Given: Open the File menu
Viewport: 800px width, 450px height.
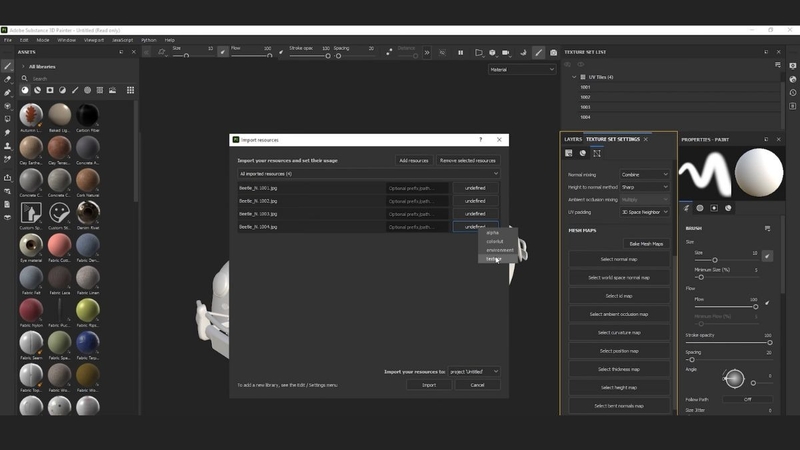Looking at the screenshot, I should [8, 40].
